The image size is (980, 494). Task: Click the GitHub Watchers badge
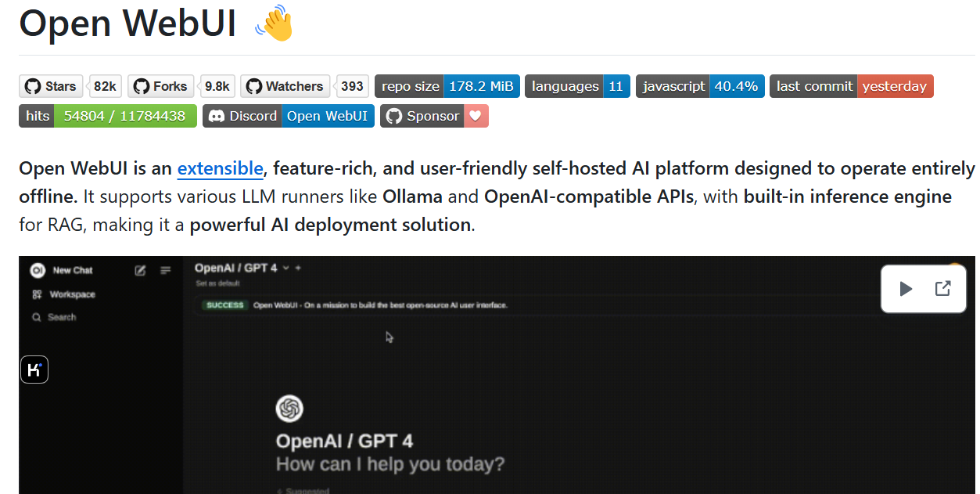pyautogui.click(x=284, y=86)
